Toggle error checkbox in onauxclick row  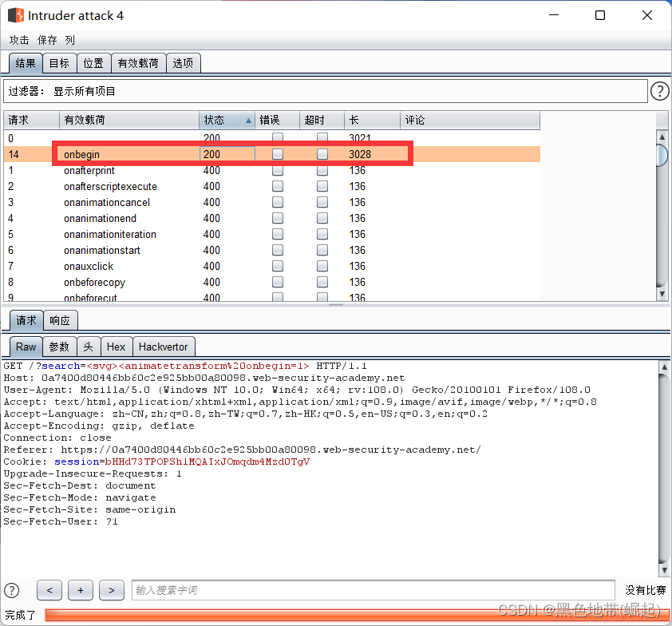click(278, 266)
